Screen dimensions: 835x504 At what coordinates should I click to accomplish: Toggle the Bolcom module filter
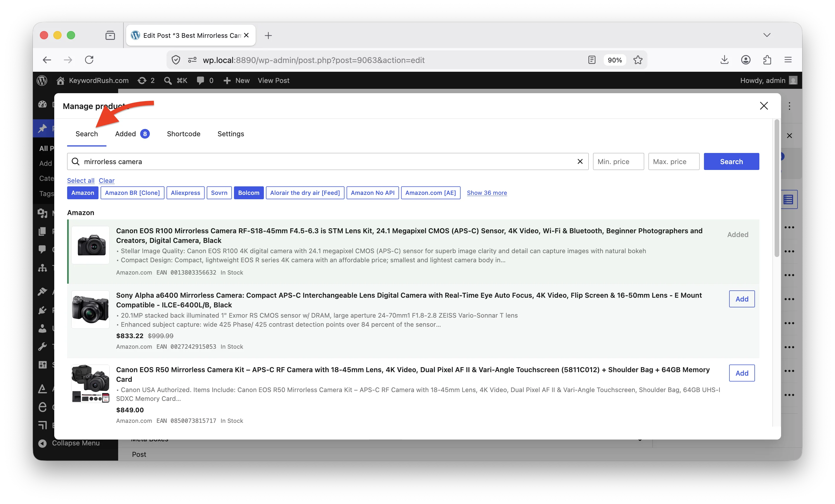point(248,193)
